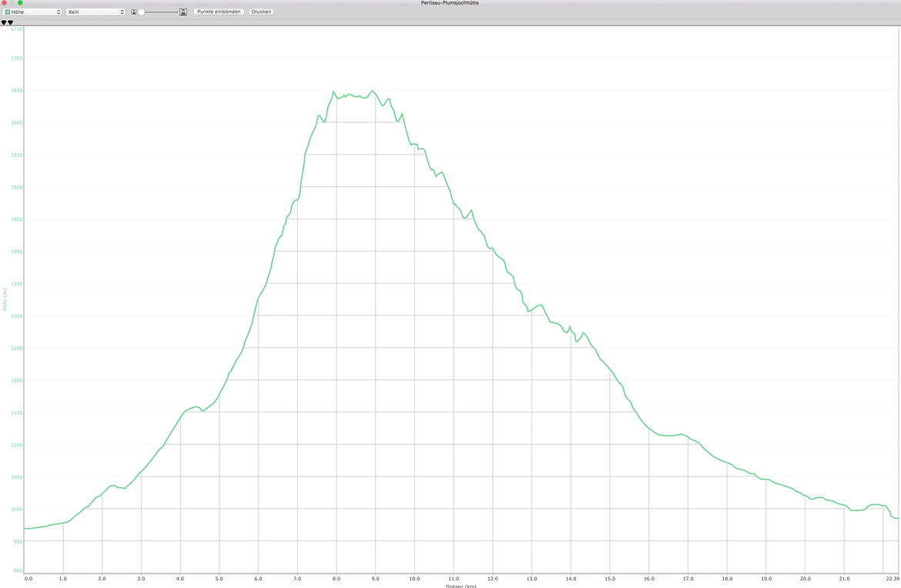Click the red close window button
Image resolution: width=901 pixels, height=588 pixels.
click(x=4, y=3)
